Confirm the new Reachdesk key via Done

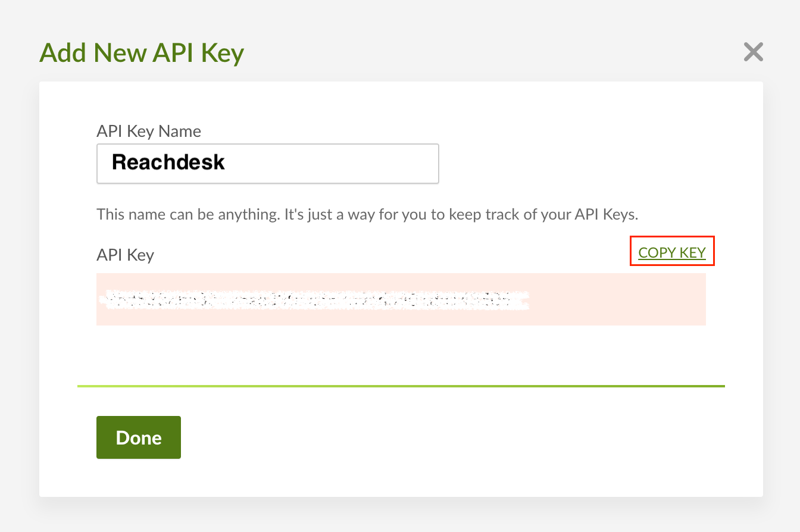(139, 437)
